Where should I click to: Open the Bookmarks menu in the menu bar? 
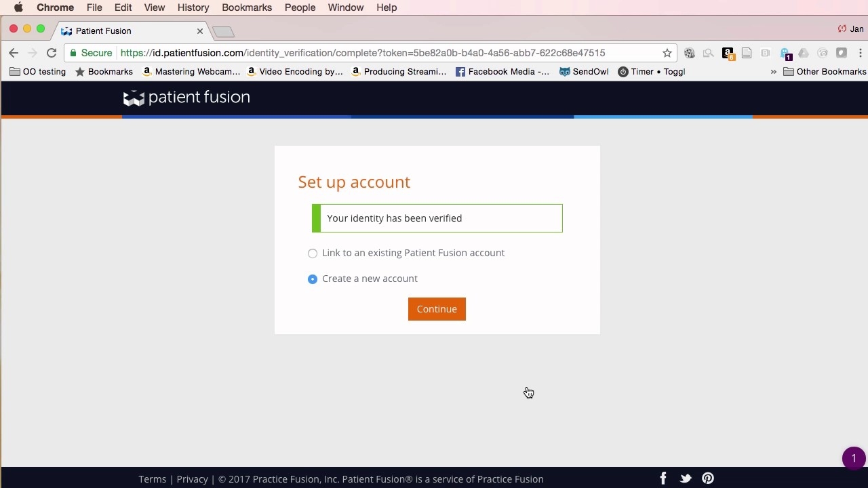pyautogui.click(x=246, y=7)
